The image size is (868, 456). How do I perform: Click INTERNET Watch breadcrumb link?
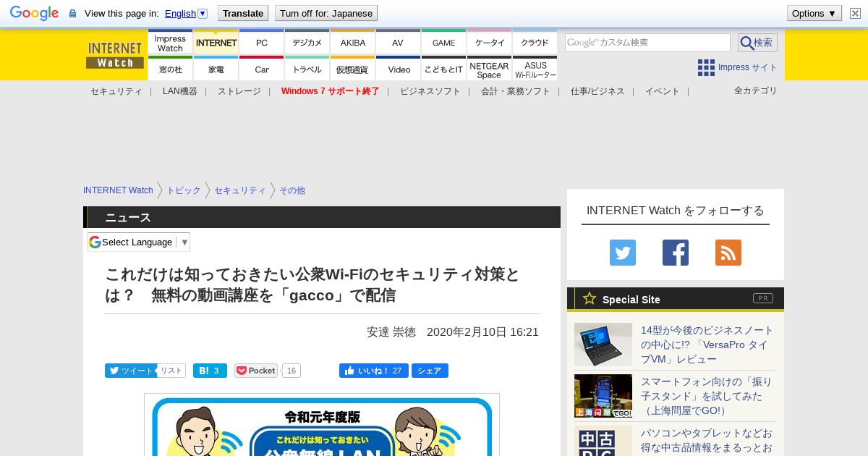click(118, 190)
